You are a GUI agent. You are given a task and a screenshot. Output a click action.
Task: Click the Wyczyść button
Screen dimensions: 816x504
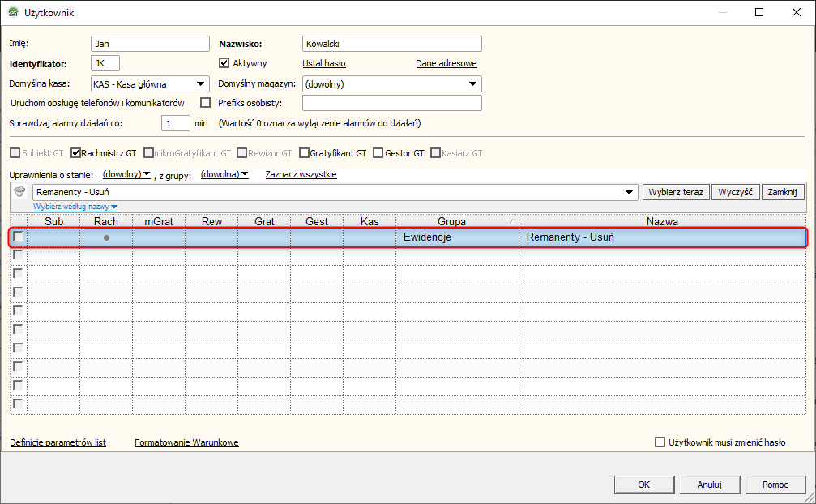(x=735, y=192)
